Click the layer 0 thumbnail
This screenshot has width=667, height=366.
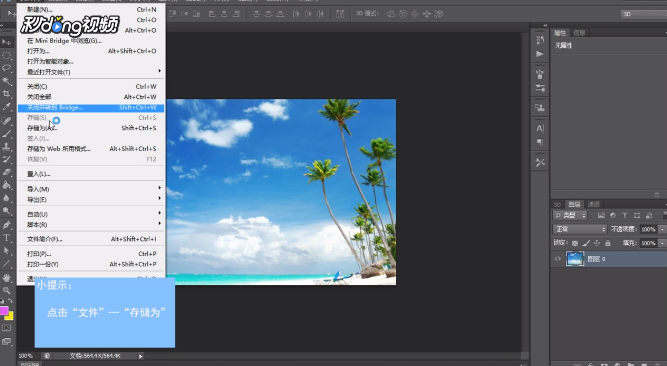coord(575,259)
